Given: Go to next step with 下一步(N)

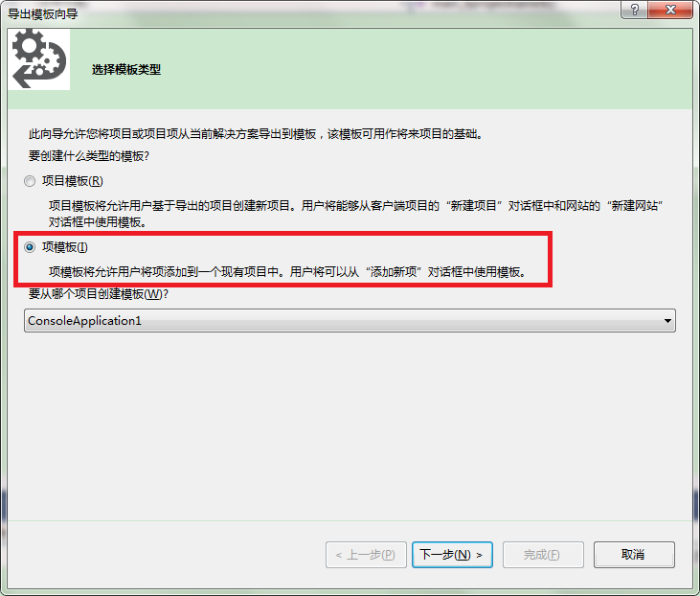Looking at the screenshot, I should (x=452, y=555).
